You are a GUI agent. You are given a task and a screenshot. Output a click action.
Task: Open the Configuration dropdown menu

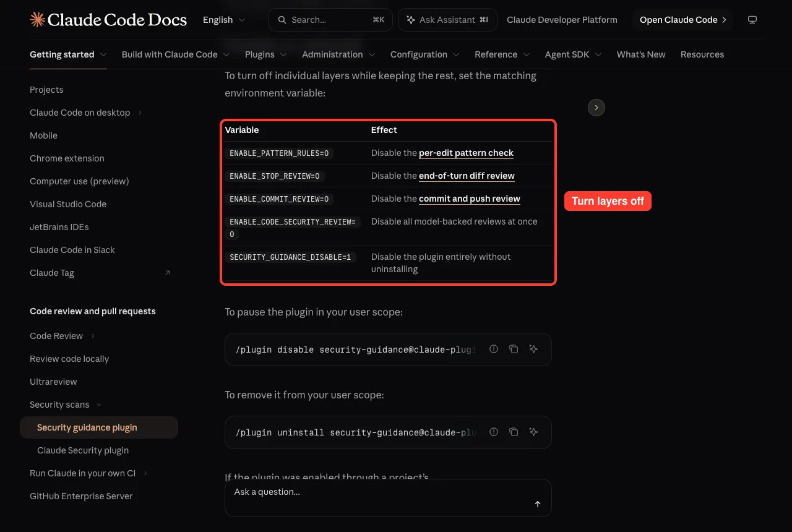pyautogui.click(x=425, y=54)
